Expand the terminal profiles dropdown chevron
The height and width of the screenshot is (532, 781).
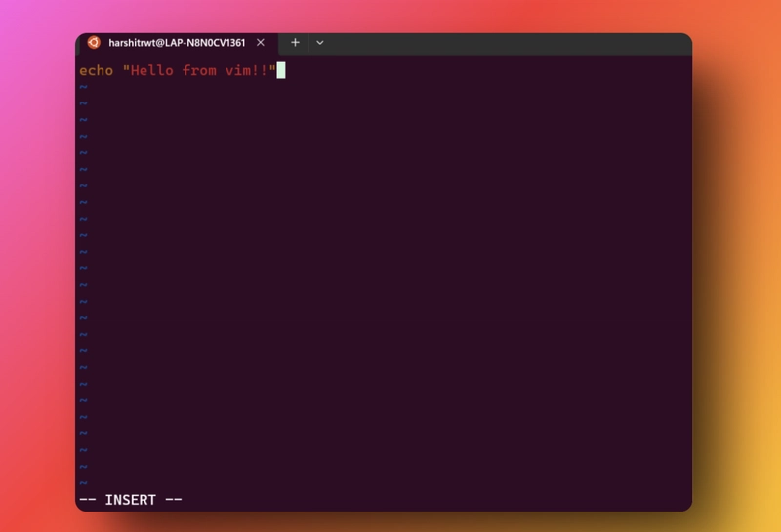click(x=319, y=43)
